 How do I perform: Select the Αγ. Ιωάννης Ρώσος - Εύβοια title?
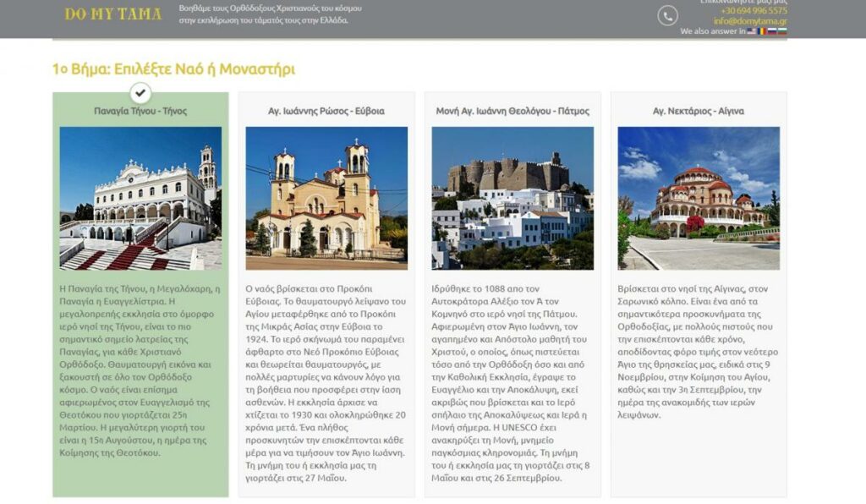click(x=326, y=111)
